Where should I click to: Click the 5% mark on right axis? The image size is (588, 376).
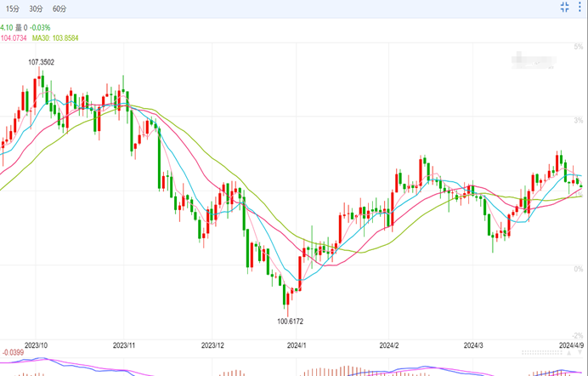[x=578, y=46]
